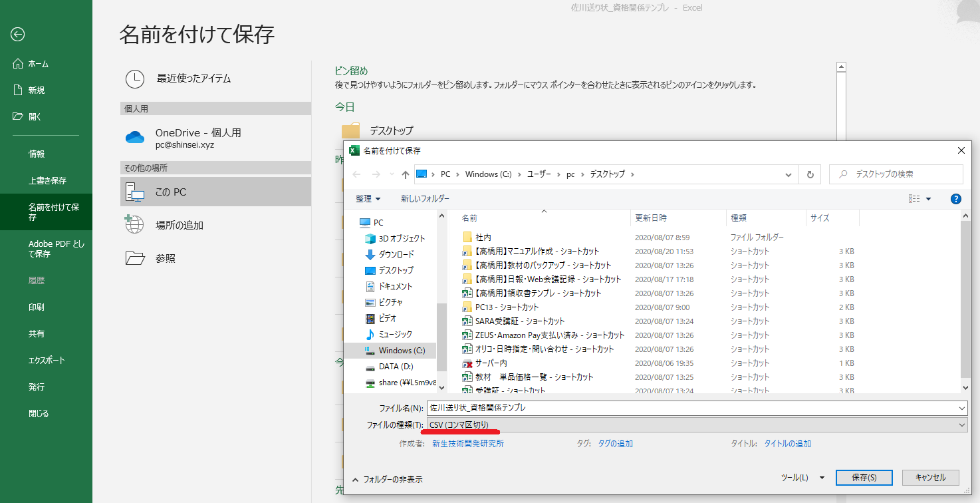This screenshot has width=980, height=503.
Task: Click the up-folder arrow in the dialog
Action: coord(405,174)
